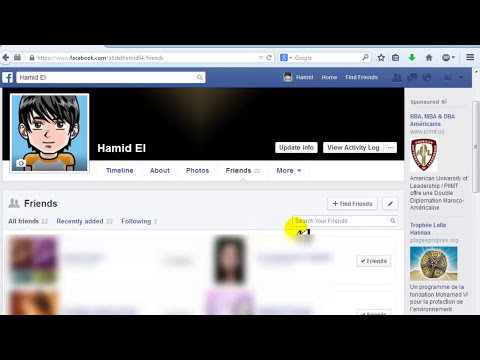Click the Facebook search magnifier icon
Image resolution: width=480 pixels, height=360 pixels.
point(200,77)
